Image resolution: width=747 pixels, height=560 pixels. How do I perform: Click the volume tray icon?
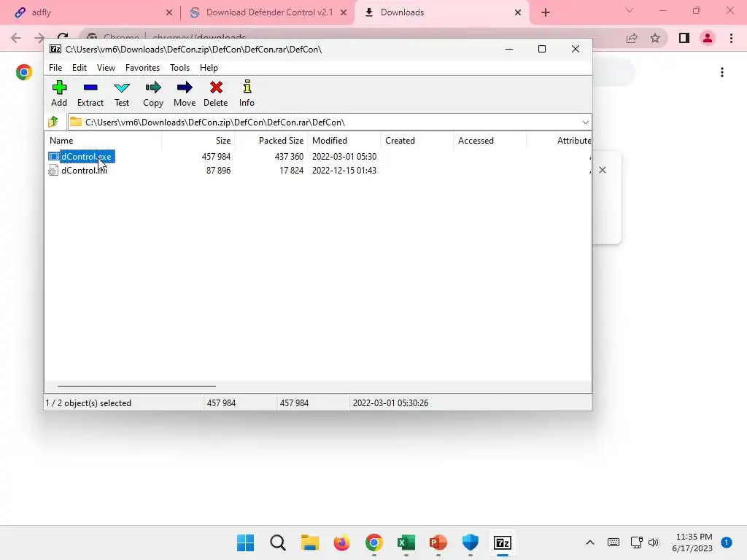coord(654,542)
